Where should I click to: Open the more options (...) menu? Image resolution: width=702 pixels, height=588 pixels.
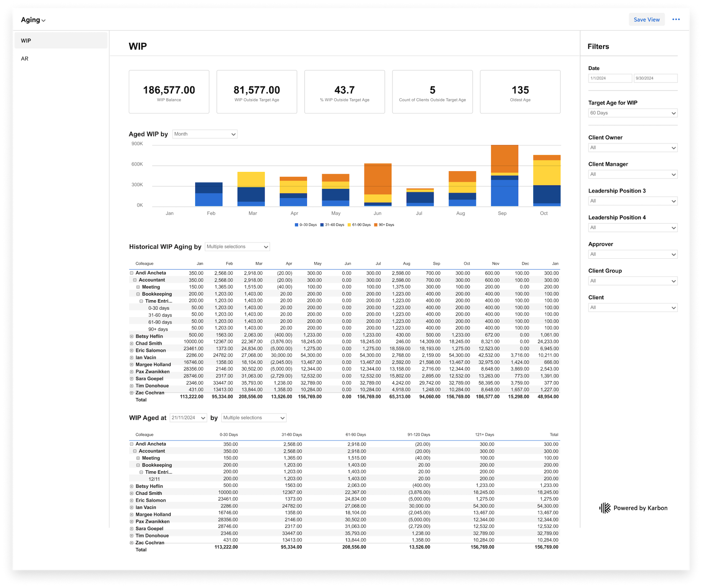[x=676, y=19]
